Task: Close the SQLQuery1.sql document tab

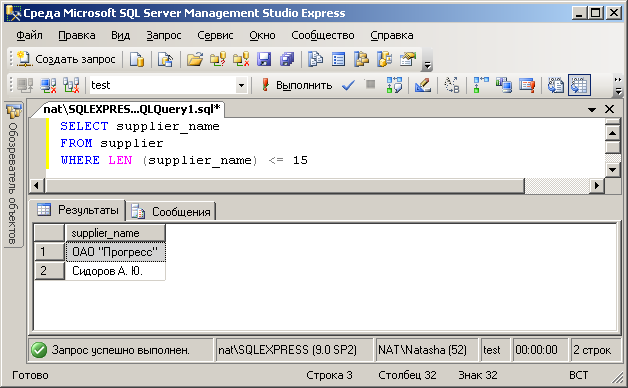Action: click(x=609, y=109)
